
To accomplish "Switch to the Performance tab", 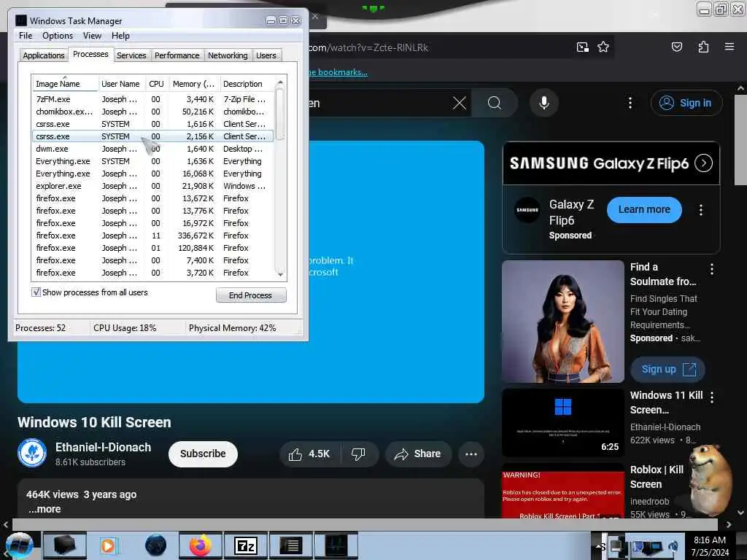I will pyautogui.click(x=177, y=55).
